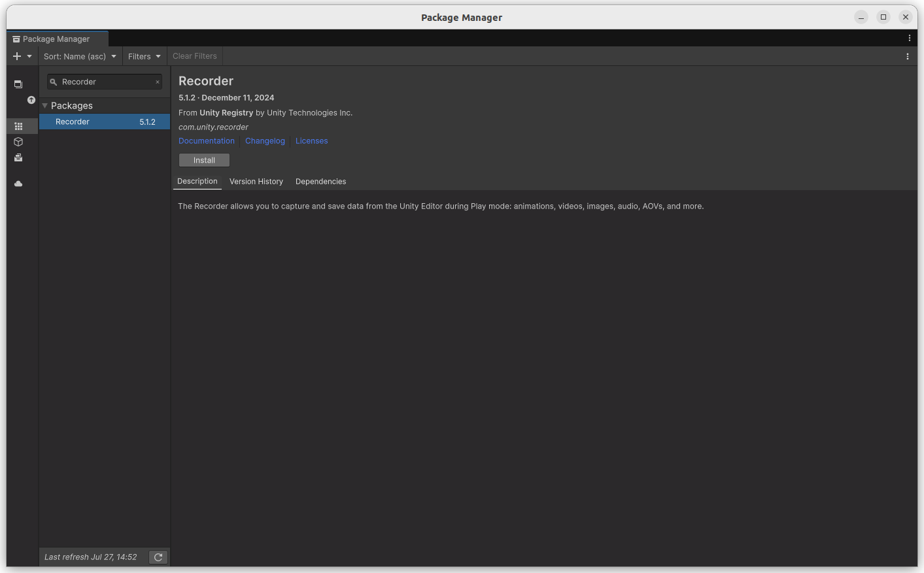
Task: Open the window tab kebab menu
Action: click(910, 38)
